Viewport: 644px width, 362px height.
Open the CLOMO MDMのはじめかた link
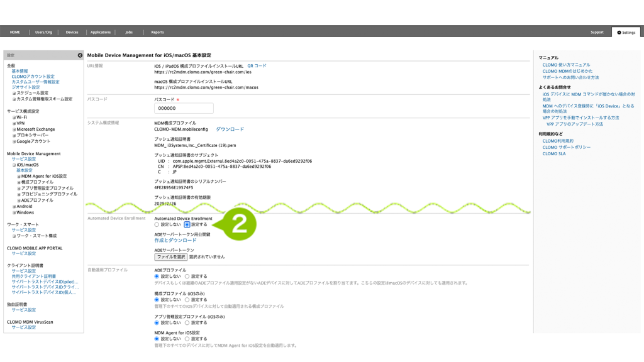coord(567,71)
